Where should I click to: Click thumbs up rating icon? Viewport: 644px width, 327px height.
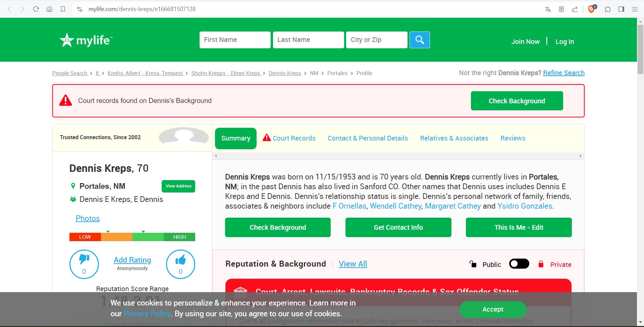tap(180, 264)
